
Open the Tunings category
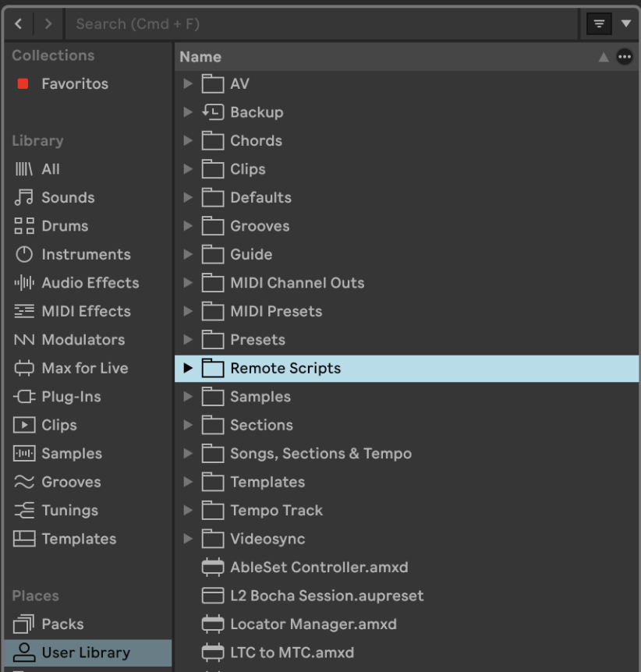69,511
